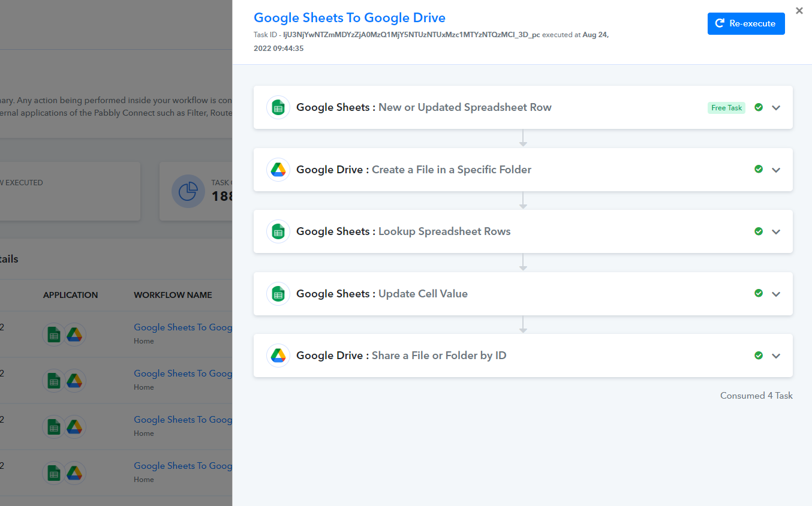Open first workflow name link in background table
Viewport: 812px width, 506px height.
pos(183,327)
